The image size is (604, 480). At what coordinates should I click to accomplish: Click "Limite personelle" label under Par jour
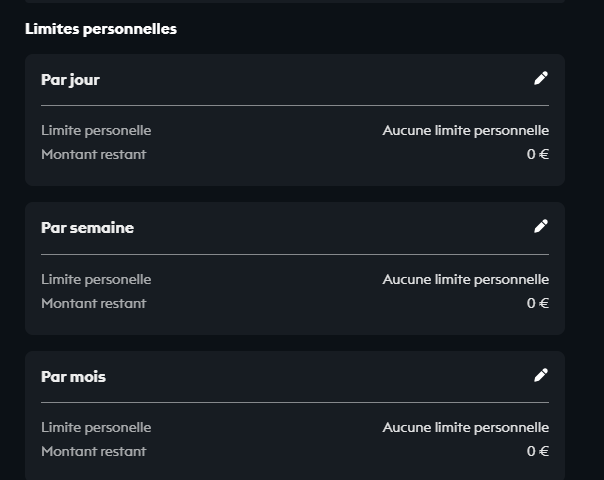[96, 130]
